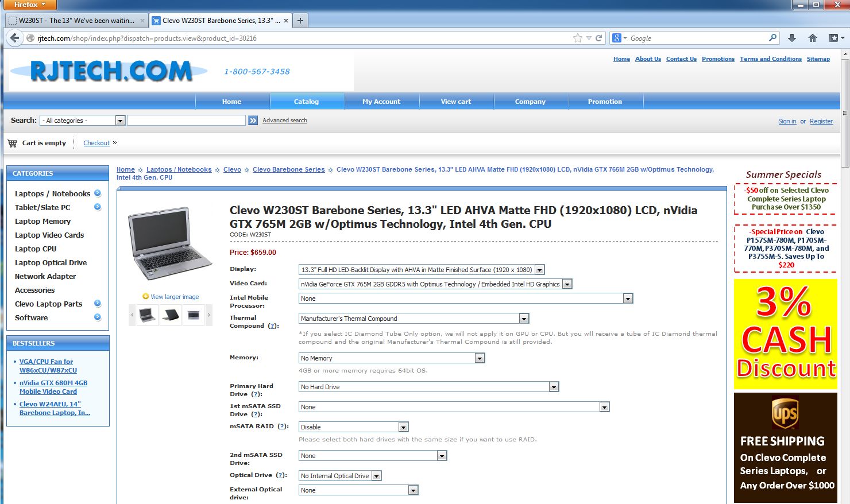Open Optical Drive help question mark

[280, 475]
